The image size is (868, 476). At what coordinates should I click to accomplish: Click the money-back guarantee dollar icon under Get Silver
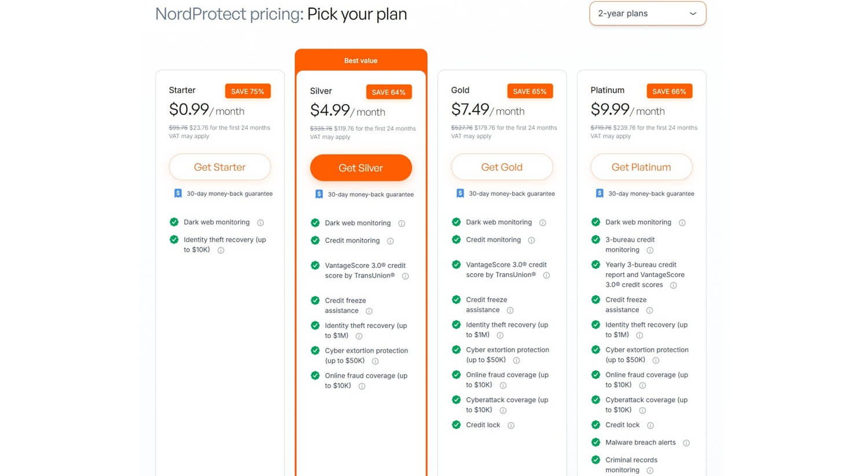(x=319, y=194)
